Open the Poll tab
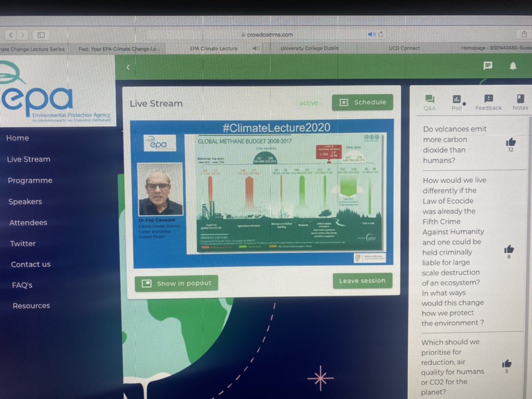Image resolution: width=532 pixels, height=399 pixels. [457, 102]
